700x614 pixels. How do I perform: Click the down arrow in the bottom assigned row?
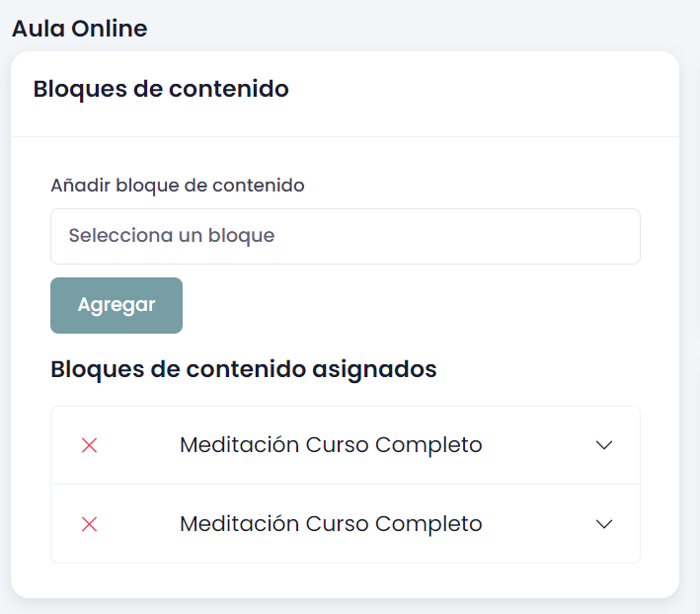(x=605, y=524)
